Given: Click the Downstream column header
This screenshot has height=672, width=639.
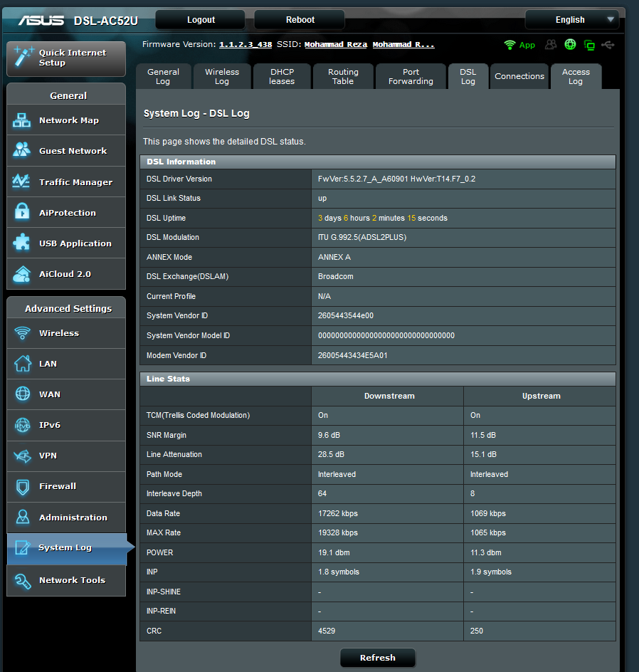Looking at the screenshot, I should click(389, 396).
